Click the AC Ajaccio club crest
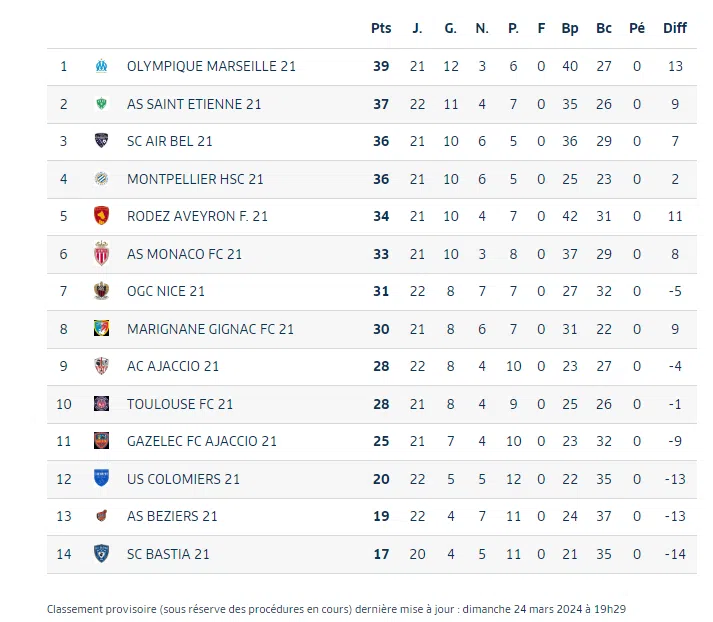This screenshot has height=622, width=713. (101, 366)
